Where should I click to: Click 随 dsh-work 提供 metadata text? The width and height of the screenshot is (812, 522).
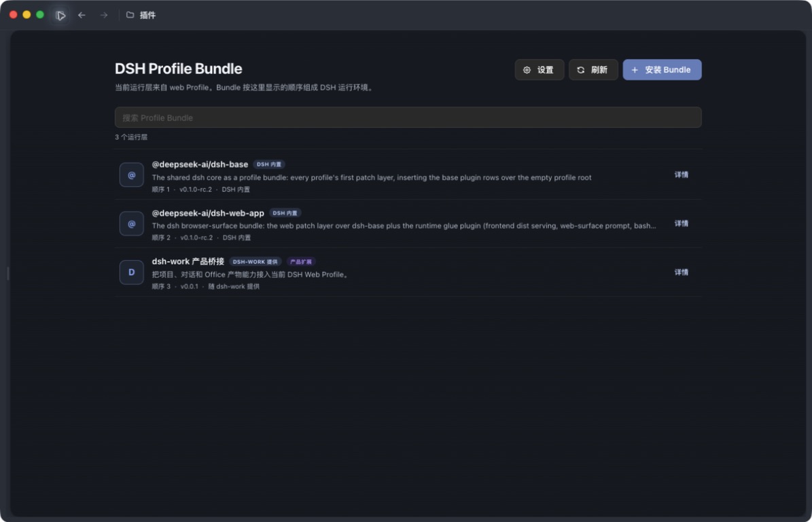(234, 286)
